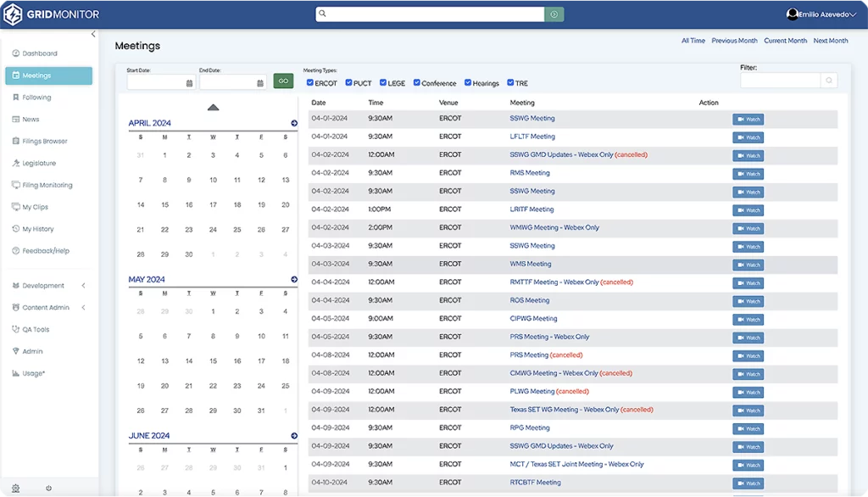Watch the WMS Meeting

[x=748, y=265]
